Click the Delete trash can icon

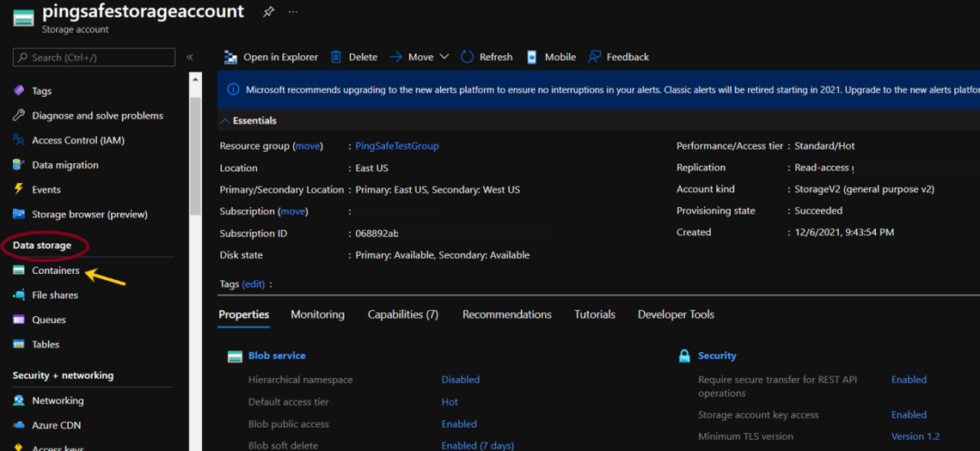tap(336, 58)
